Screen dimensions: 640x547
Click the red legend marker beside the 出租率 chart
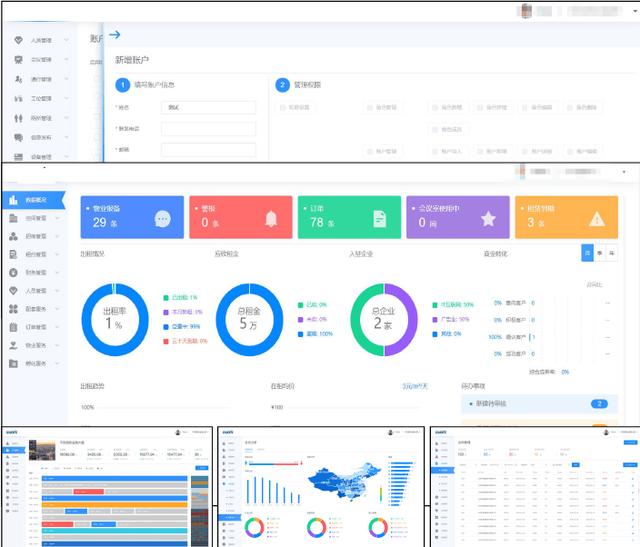click(x=166, y=341)
